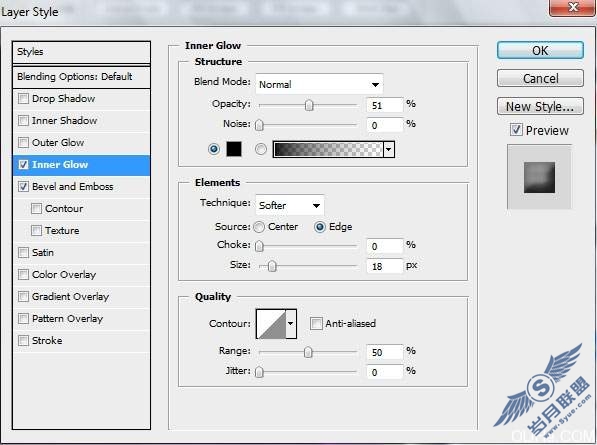Screen dimensions: 597x445
Task: Click the OK button
Action: pyautogui.click(x=540, y=50)
